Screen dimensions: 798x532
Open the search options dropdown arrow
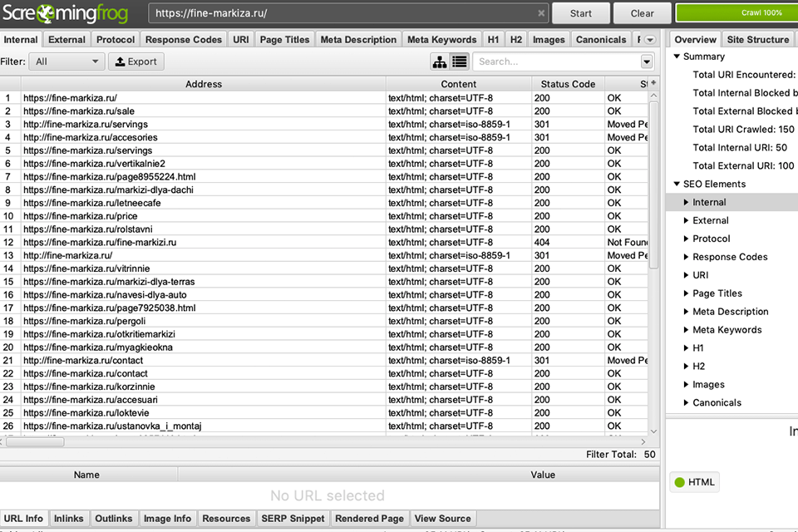coord(647,62)
